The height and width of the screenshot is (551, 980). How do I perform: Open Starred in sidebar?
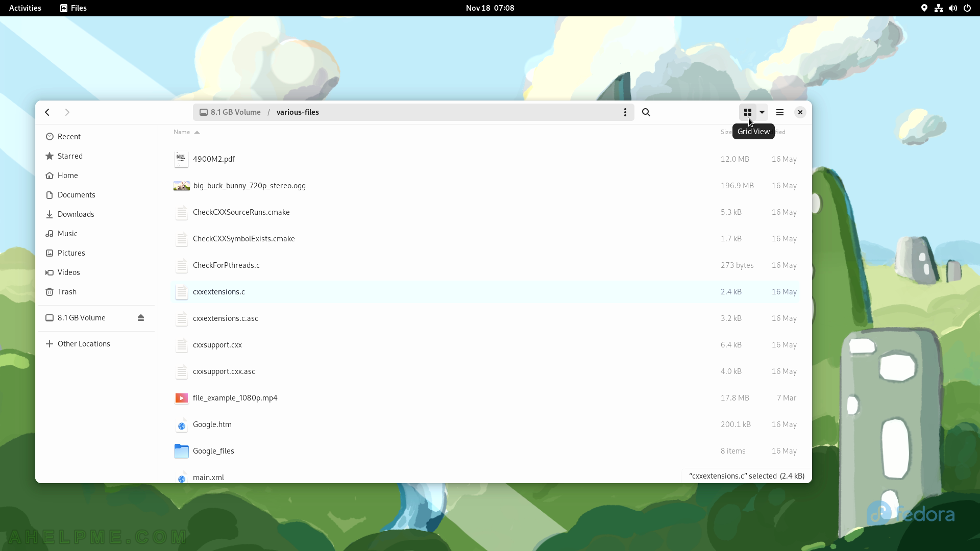click(97, 156)
